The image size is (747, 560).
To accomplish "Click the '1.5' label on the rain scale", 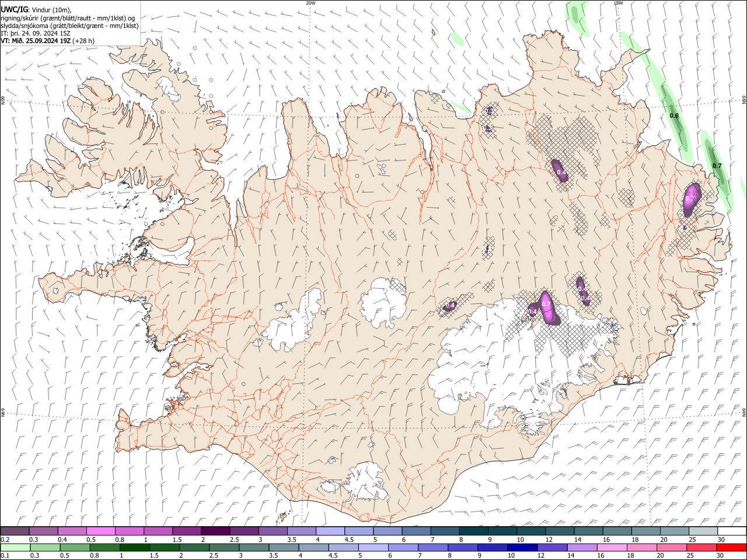I will (x=154, y=555).
